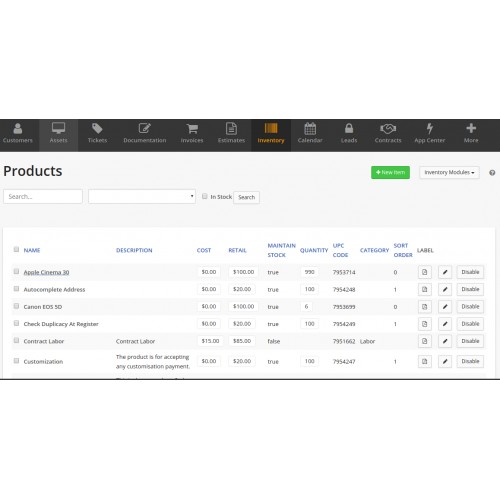Toggle the In Stock checkbox
This screenshot has width=500, height=500.
pos(205,196)
